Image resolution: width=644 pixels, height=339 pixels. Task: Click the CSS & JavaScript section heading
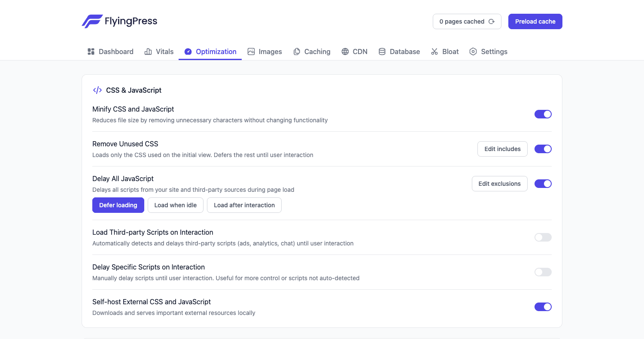[x=134, y=90]
